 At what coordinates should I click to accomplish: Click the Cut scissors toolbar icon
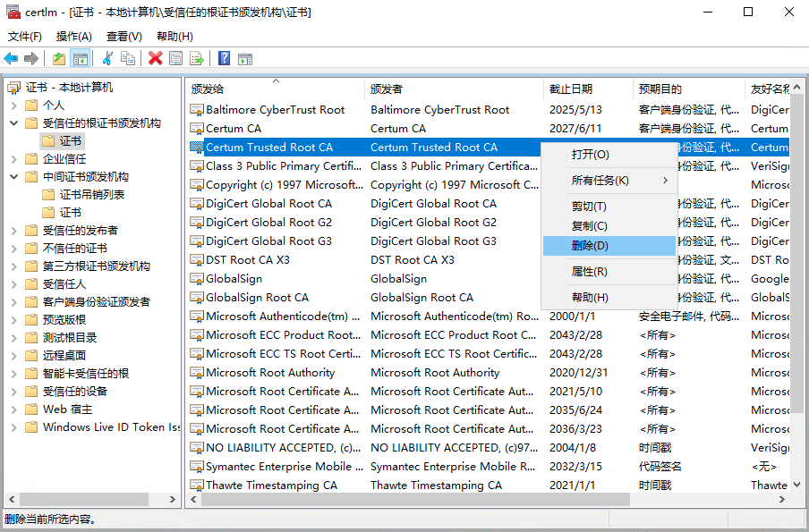[108, 58]
